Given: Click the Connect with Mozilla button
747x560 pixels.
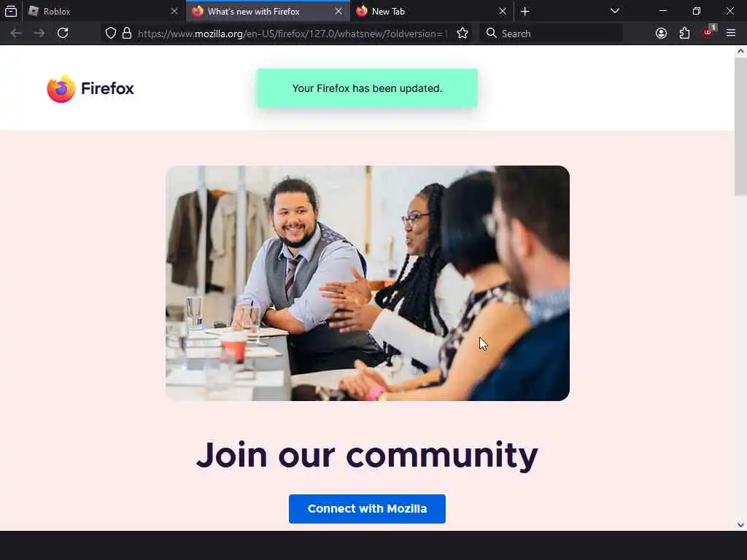Looking at the screenshot, I should (367, 508).
